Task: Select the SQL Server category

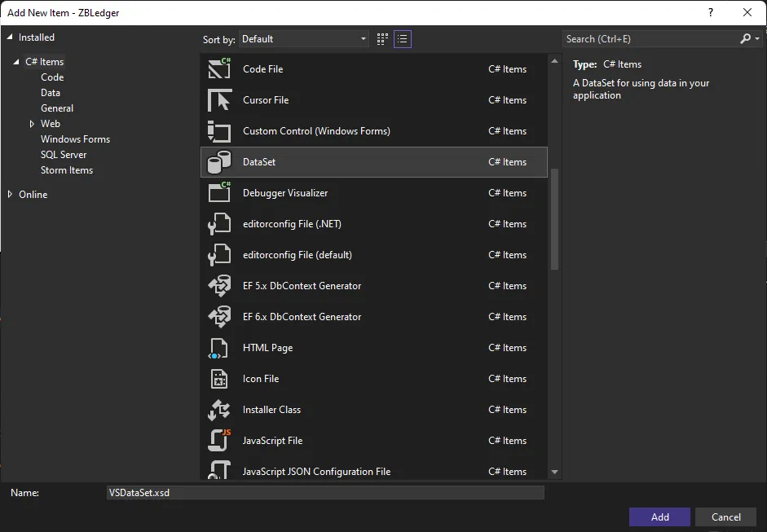Action: click(64, 155)
